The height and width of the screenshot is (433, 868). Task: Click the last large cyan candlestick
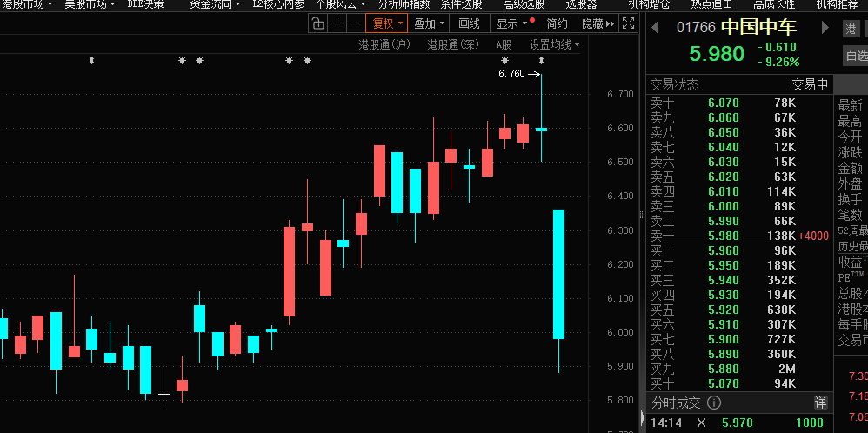558,274
